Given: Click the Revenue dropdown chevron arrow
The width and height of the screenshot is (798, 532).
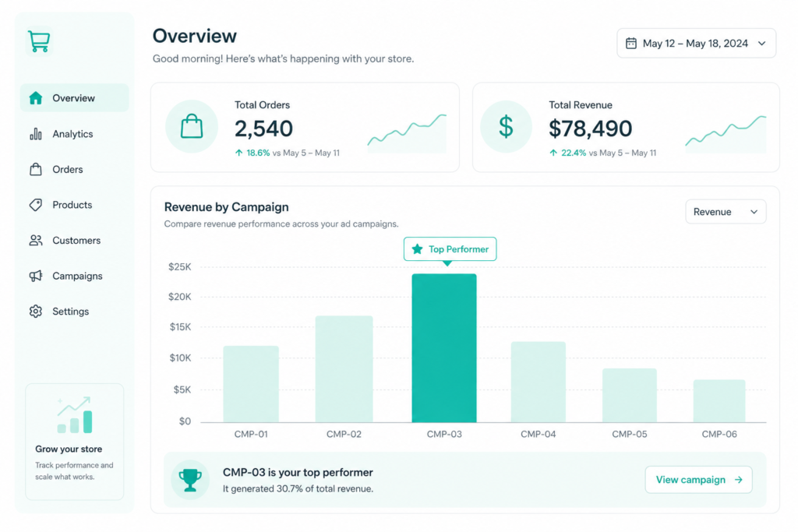Looking at the screenshot, I should click(754, 212).
